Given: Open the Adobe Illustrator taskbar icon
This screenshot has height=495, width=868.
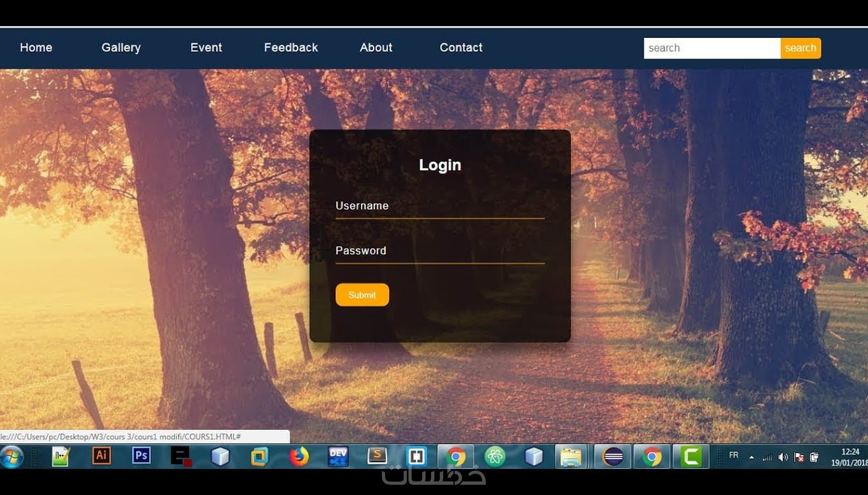Looking at the screenshot, I should (x=101, y=456).
